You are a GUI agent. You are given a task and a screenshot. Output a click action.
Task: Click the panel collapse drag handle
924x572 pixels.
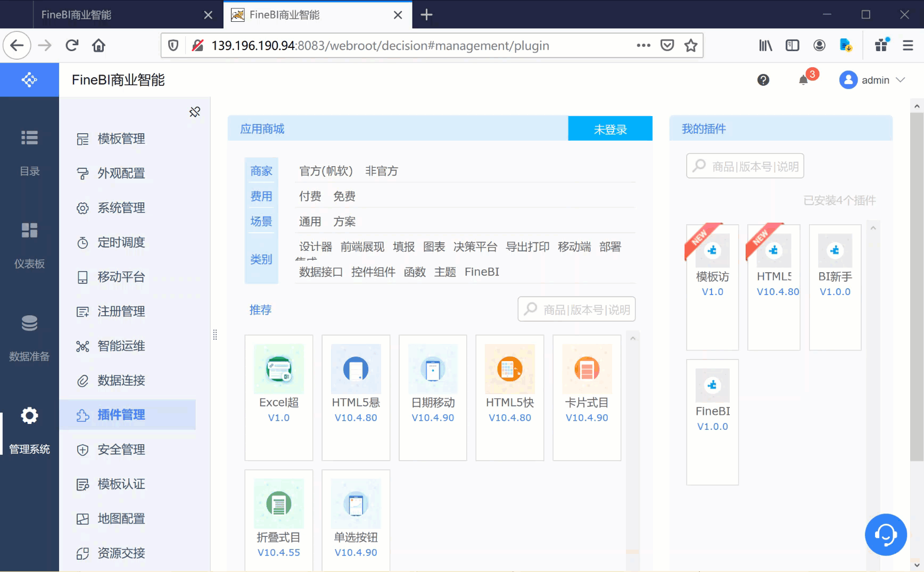[215, 334]
